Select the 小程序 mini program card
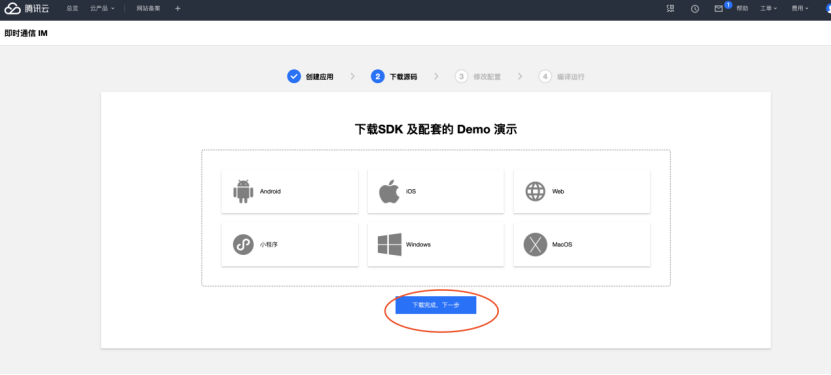 click(x=290, y=245)
